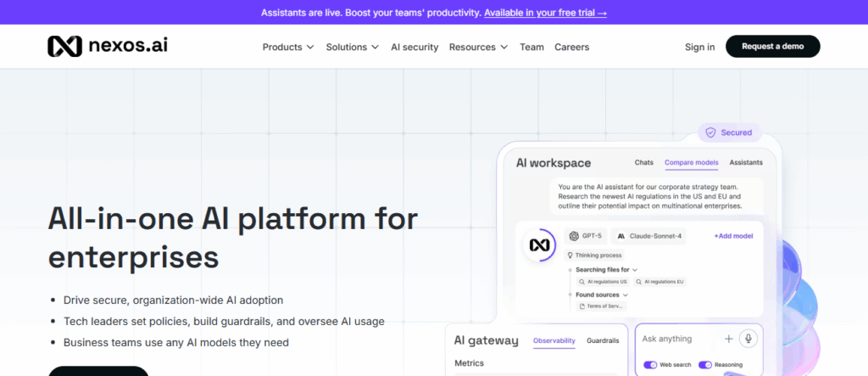Toggle the Reasoning switch
The image size is (868, 376).
[x=705, y=365]
